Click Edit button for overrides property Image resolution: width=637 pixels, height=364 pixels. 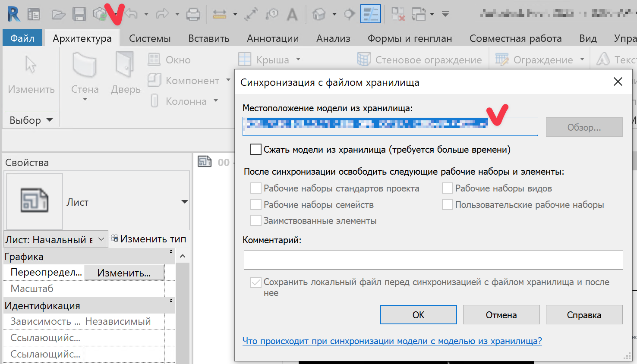click(124, 273)
